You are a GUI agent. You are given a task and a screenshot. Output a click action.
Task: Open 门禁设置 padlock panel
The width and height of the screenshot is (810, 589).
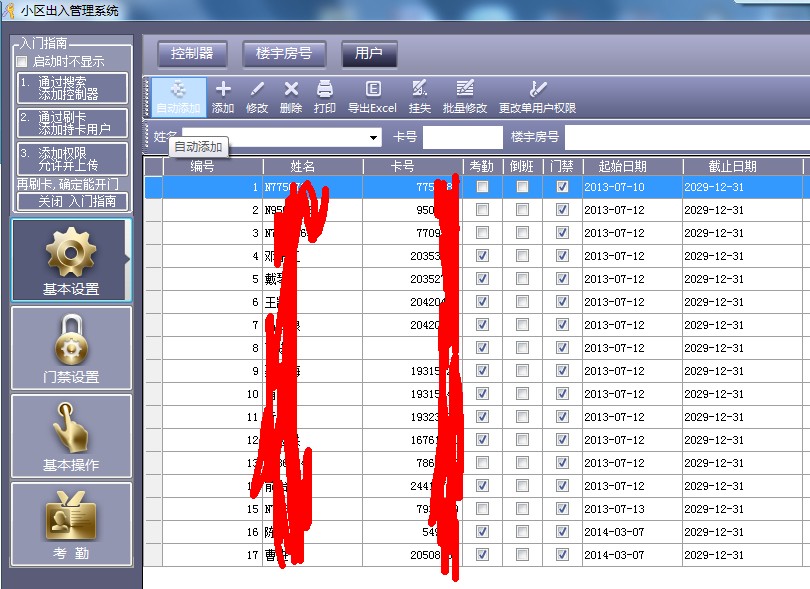pyautogui.click(x=71, y=348)
